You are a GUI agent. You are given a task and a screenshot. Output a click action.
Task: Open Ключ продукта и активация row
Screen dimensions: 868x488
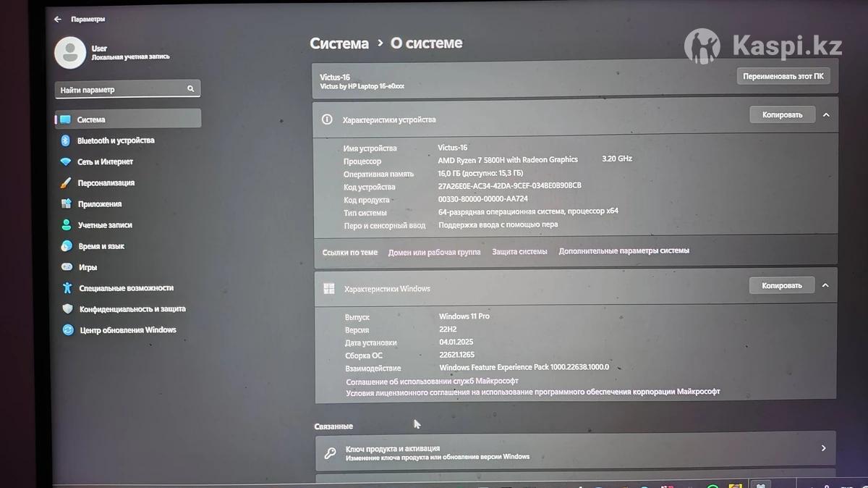[x=575, y=452]
